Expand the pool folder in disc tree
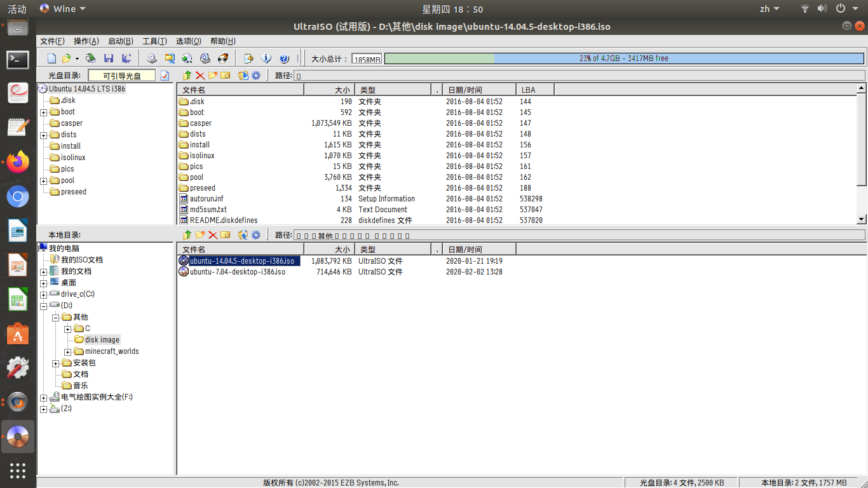868x488 pixels. point(44,181)
